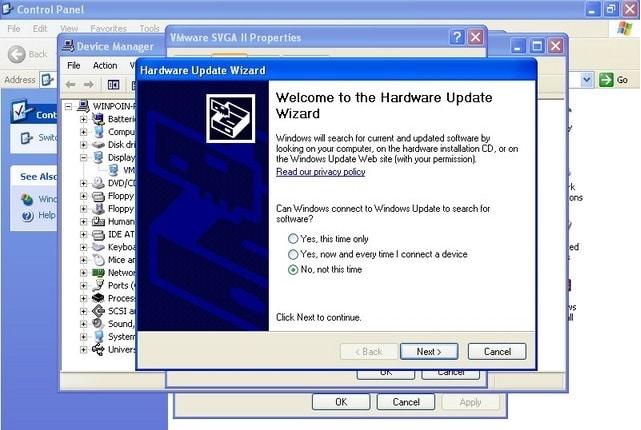Screen dimensions: 641x430
Task: Click the Processors chip icon
Action: 98,298
